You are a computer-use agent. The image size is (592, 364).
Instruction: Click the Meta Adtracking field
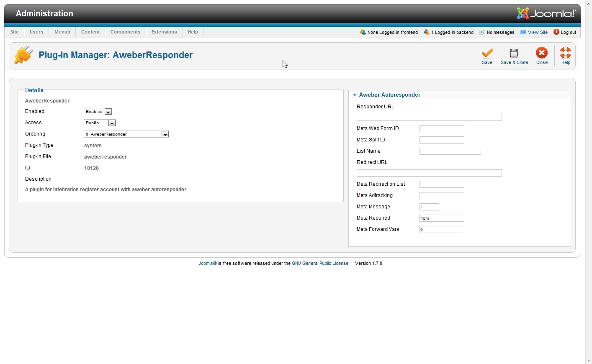pyautogui.click(x=442, y=196)
